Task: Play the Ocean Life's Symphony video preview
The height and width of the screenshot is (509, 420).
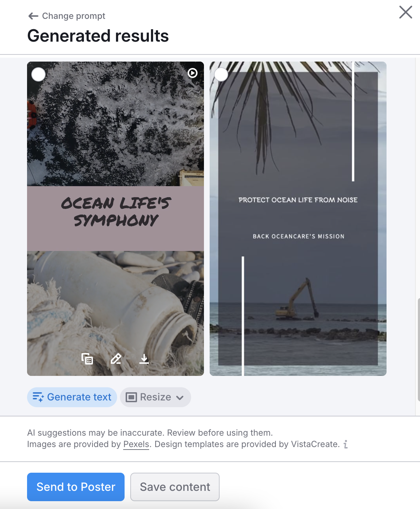Action: coord(193,73)
